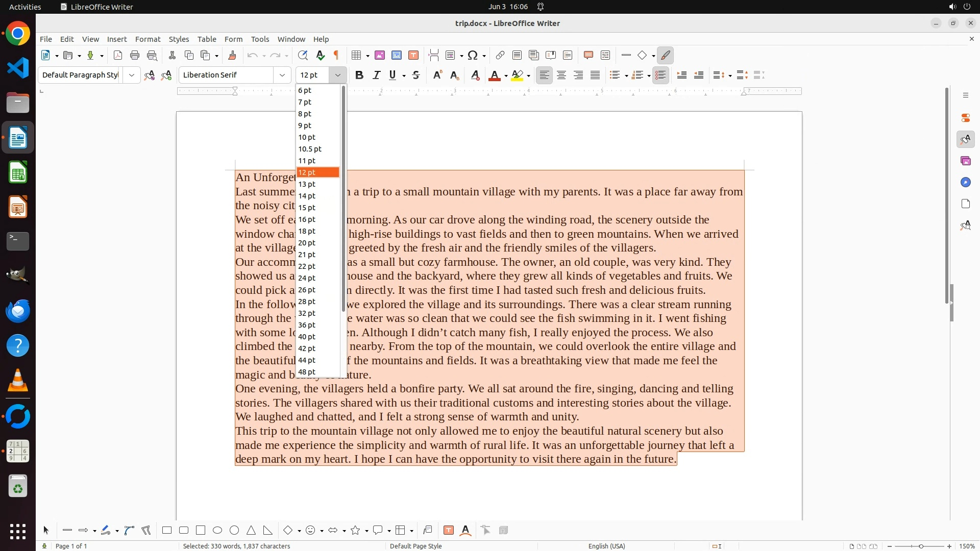This screenshot has height=551, width=980.
Task: Open the sidebar Navigator compass icon
Action: (x=965, y=182)
